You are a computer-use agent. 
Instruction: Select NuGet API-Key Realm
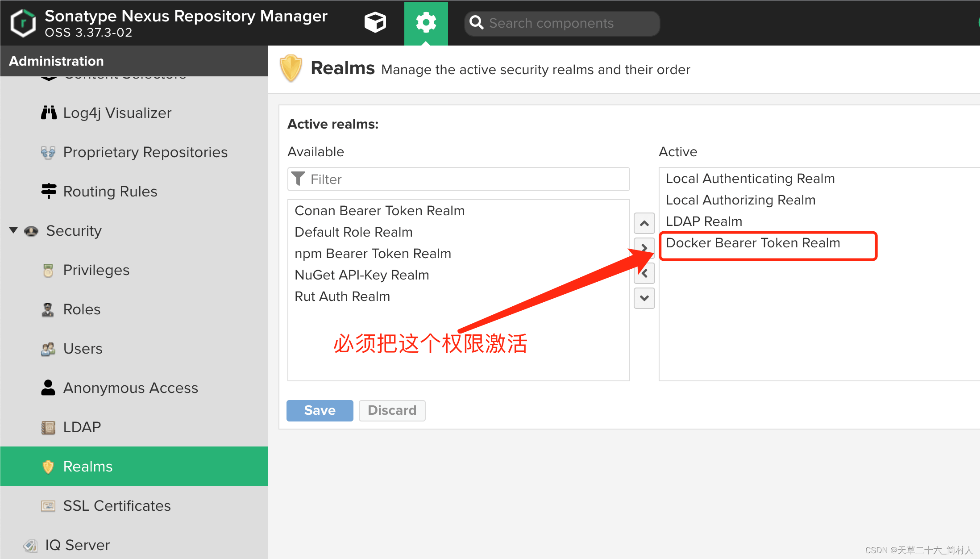tap(362, 275)
